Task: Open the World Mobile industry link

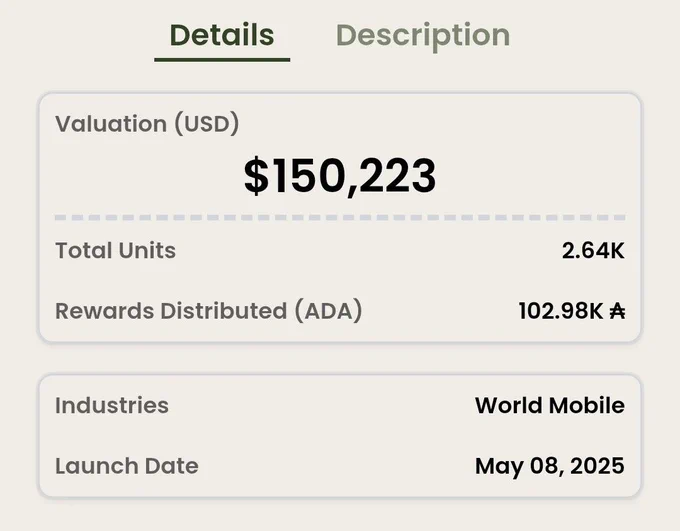Action: point(550,406)
